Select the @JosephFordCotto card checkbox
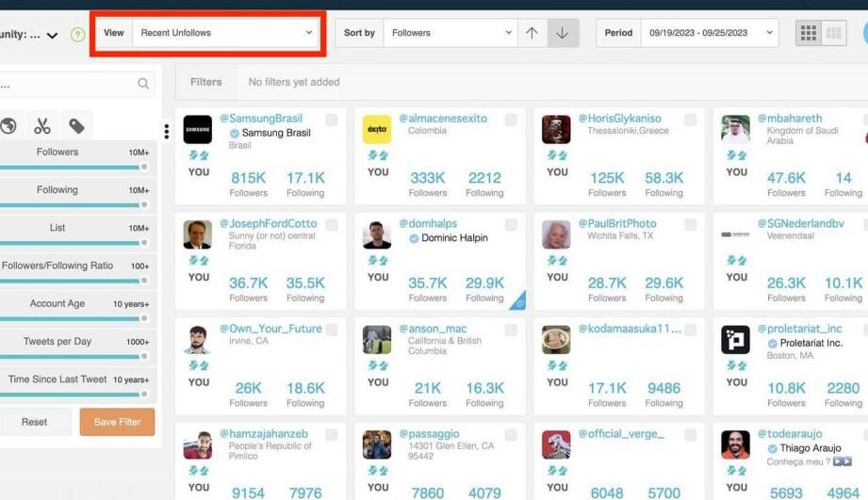Viewport: 868px width, 500px height. click(x=332, y=224)
